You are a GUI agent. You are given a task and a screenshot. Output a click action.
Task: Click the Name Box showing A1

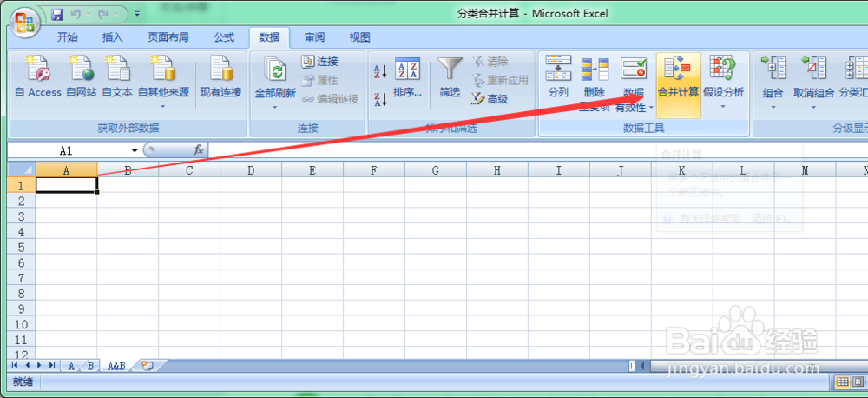pos(67,150)
